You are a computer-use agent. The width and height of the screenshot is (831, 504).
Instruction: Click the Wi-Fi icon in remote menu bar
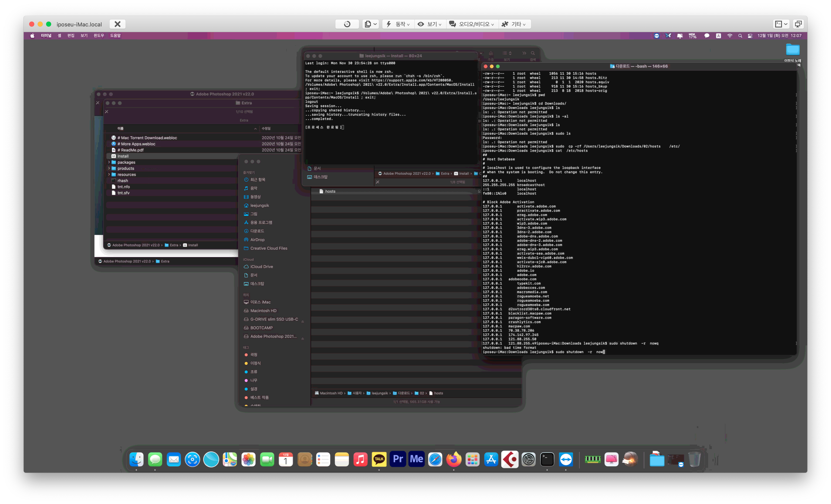[x=730, y=35]
